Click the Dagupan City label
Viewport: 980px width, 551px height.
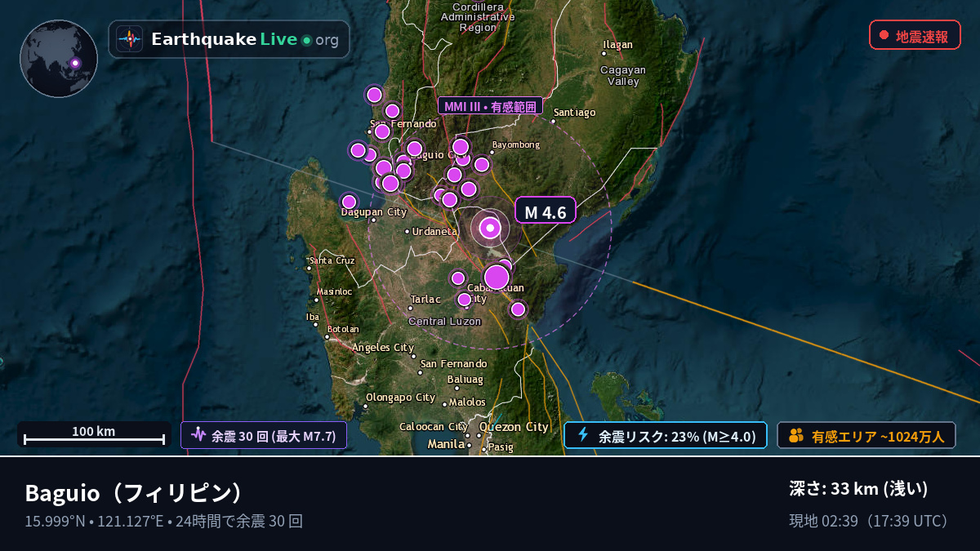(x=373, y=212)
